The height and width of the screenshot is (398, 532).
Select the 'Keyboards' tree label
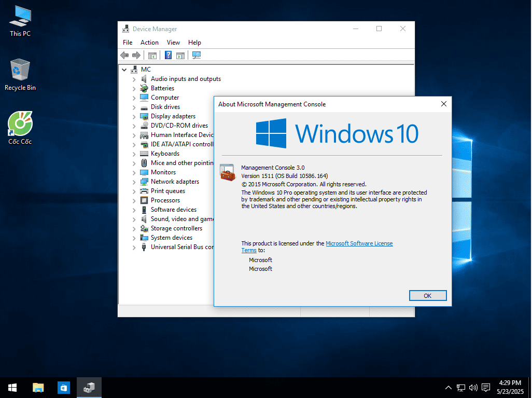tap(165, 154)
